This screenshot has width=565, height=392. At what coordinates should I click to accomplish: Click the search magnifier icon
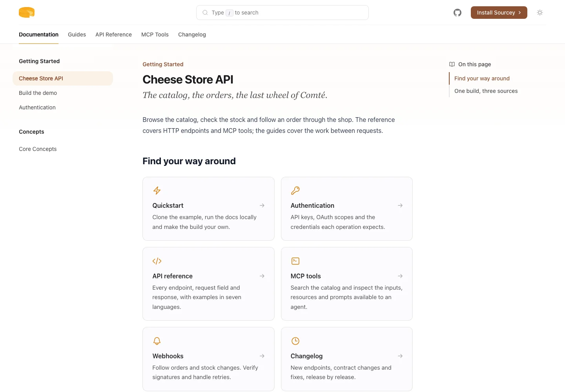pyautogui.click(x=205, y=13)
